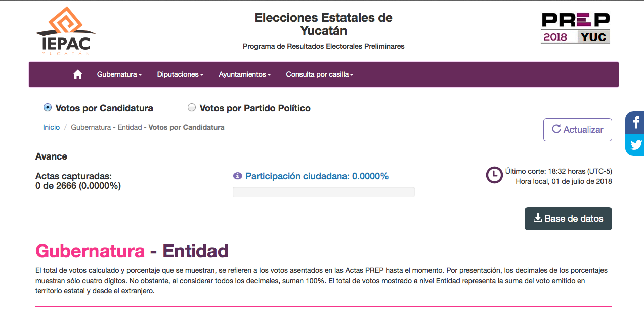Screen dimensions: 644x314
Task: Click the PREP 2018 YUC logo
Action: click(x=575, y=28)
